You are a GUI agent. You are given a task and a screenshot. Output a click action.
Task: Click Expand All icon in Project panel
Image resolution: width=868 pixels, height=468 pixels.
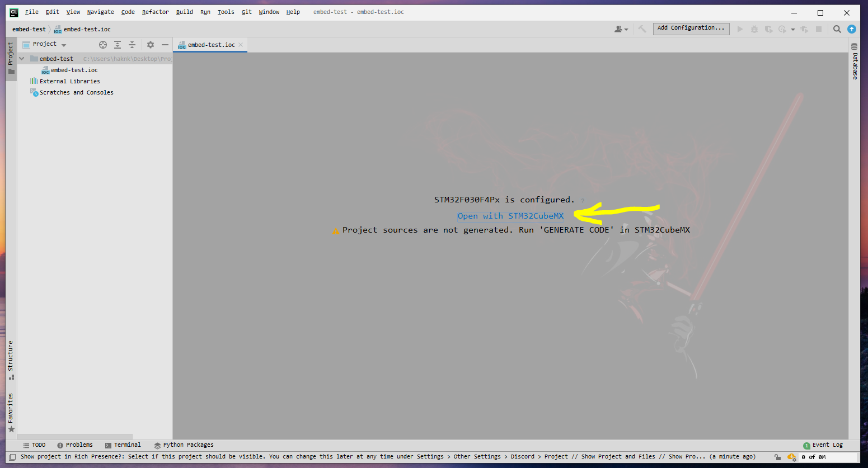pyautogui.click(x=118, y=45)
